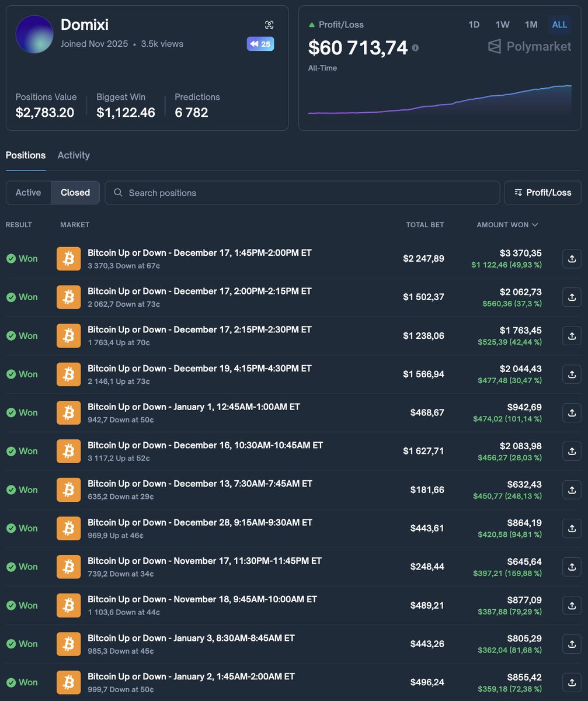Screen dimensions: 588x701
Task: Switch chart range to 1M
Action: (x=531, y=25)
